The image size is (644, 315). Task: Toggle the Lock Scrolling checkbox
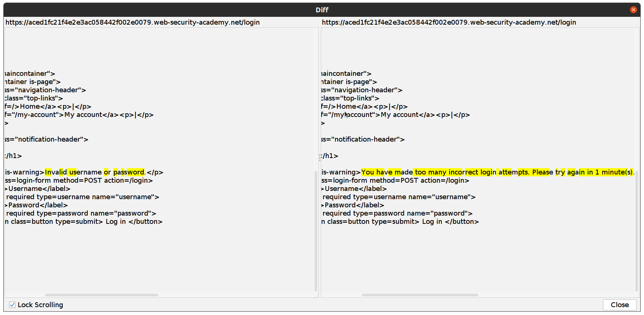[x=12, y=305]
